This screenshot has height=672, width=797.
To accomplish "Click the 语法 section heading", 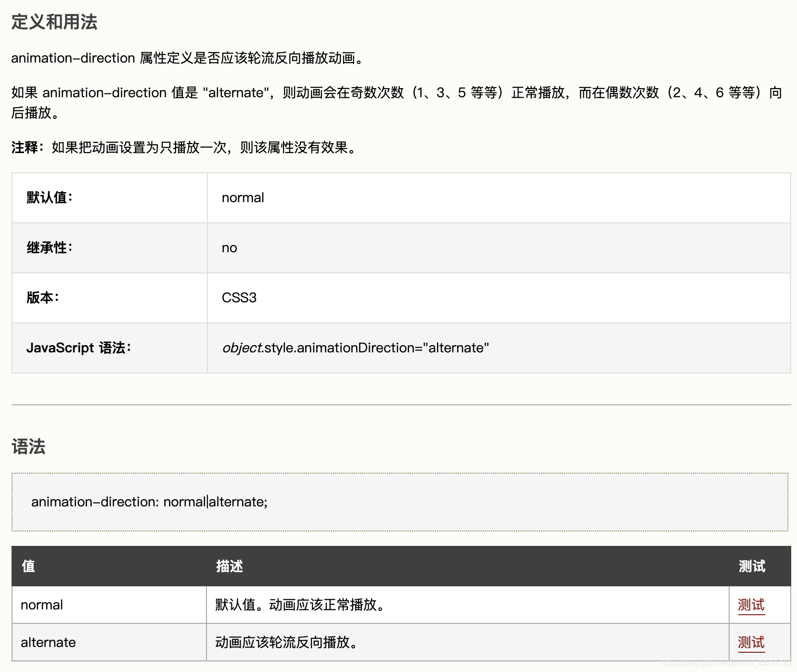I will [28, 447].
